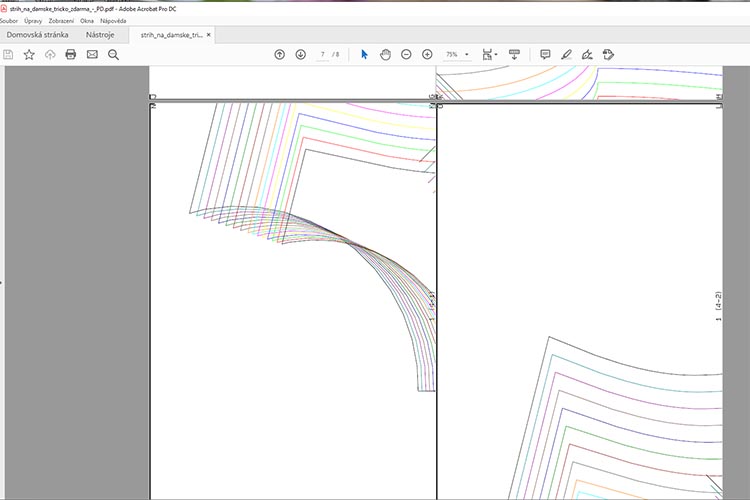Open the Soubor menu
Screen dimensions: 750x500
[10, 20]
